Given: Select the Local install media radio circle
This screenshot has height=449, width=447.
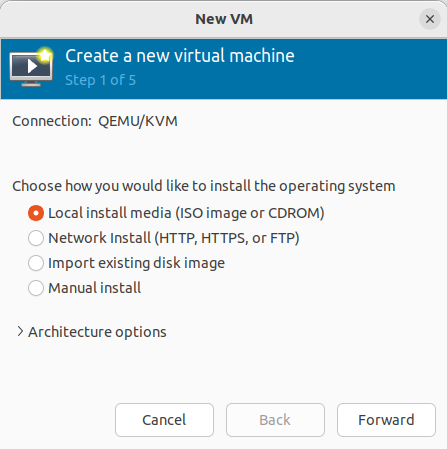Looking at the screenshot, I should 36,213.
